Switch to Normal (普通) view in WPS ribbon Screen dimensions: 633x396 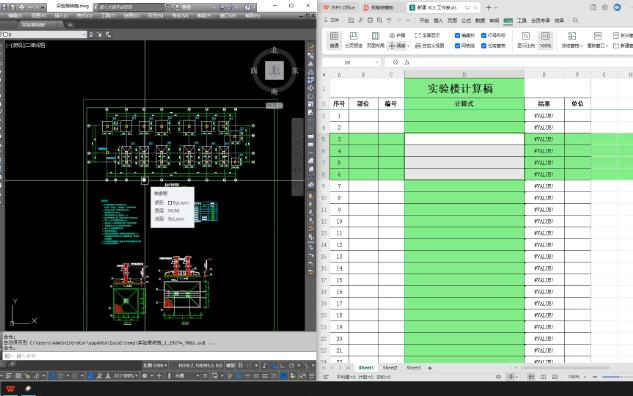coord(334,40)
